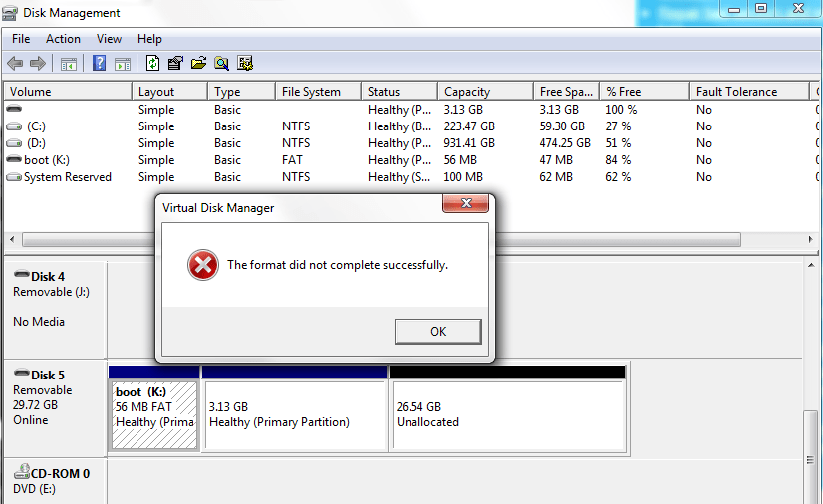The image size is (823, 504).
Task: Sort by the Status column header
Action: (400, 92)
